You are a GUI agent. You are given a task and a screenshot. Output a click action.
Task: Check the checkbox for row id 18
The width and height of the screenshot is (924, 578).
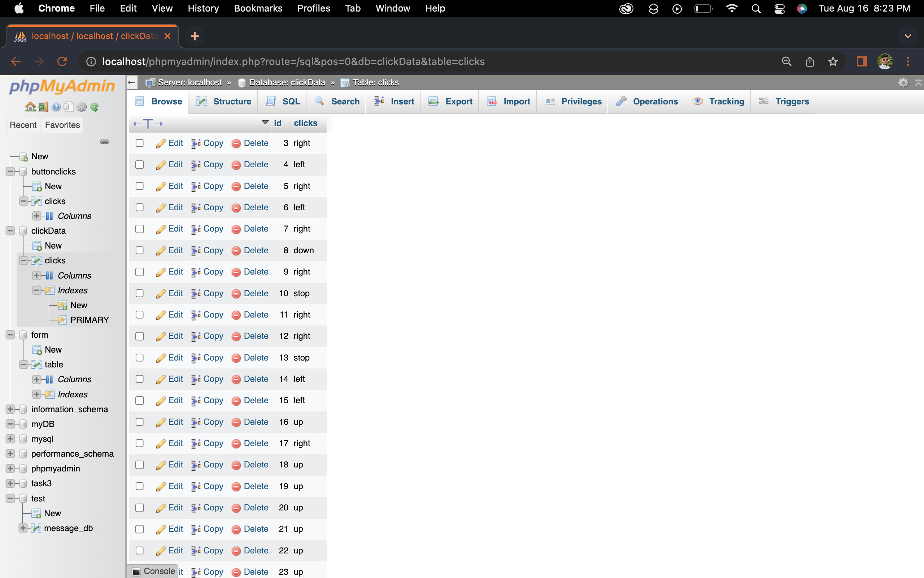(x=140, y=465)
